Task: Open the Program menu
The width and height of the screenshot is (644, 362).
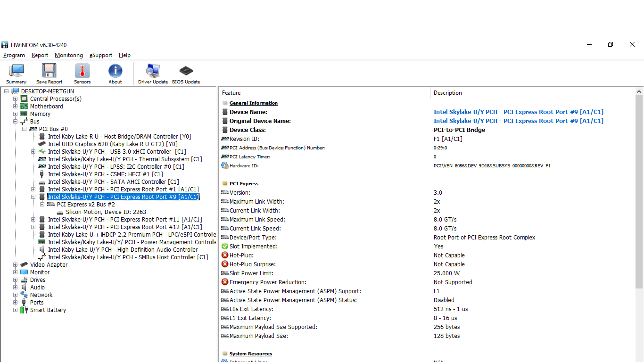Action: pos(14,55)
